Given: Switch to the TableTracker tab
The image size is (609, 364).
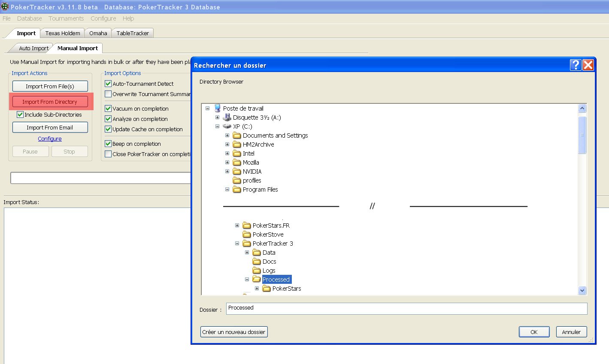Looking at the screenshot, I should click(x=133, y=33).
